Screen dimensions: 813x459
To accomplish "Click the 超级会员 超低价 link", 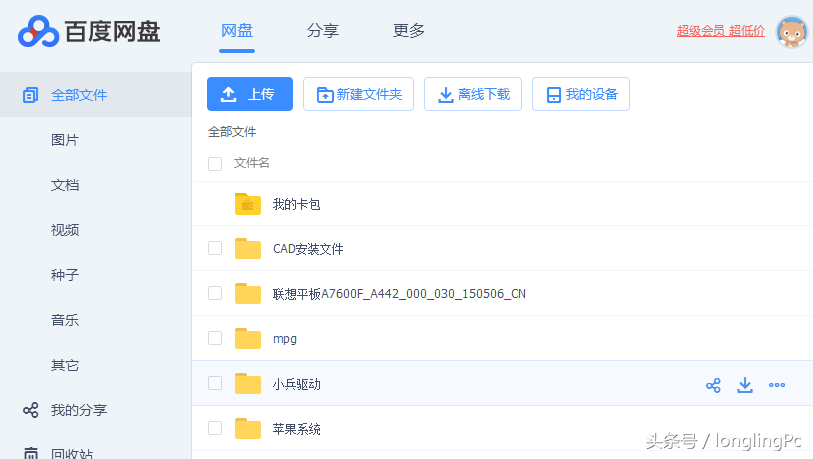I will coord(721,31).
